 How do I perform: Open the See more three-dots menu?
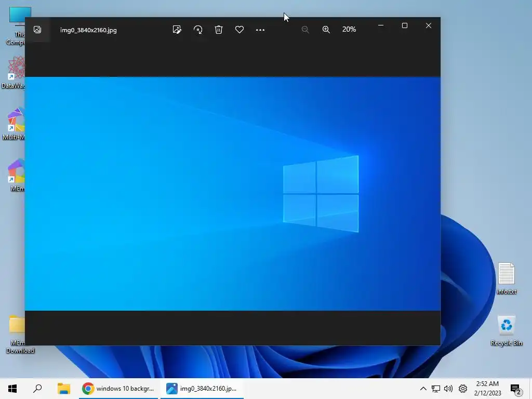click(x=260, y=30)
